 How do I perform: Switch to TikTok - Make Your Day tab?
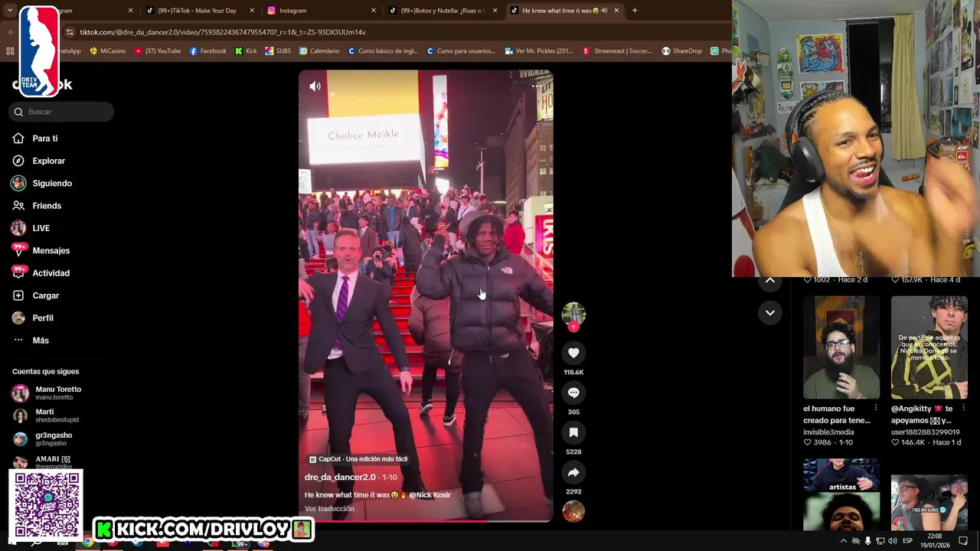click(198, 11)
